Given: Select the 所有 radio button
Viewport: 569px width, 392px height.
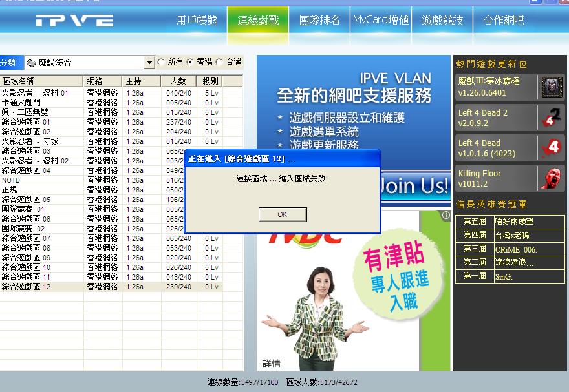Looking at the screenshot, I should (161, 62).
